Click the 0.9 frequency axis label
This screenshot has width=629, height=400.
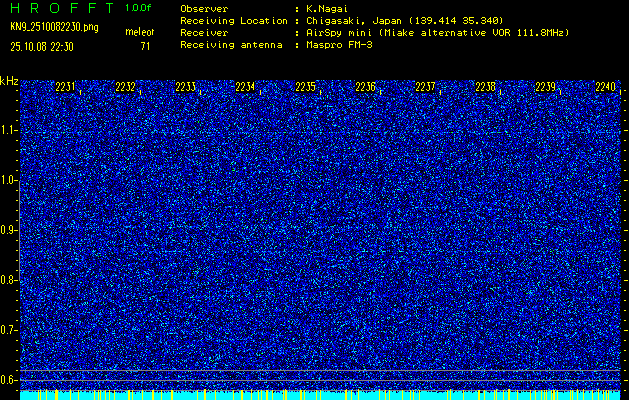[x=9, y=230]
